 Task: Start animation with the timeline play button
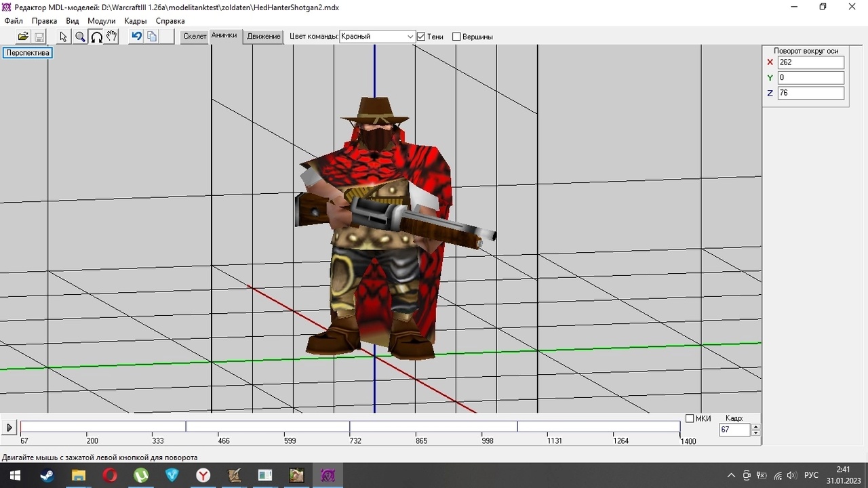9,428
